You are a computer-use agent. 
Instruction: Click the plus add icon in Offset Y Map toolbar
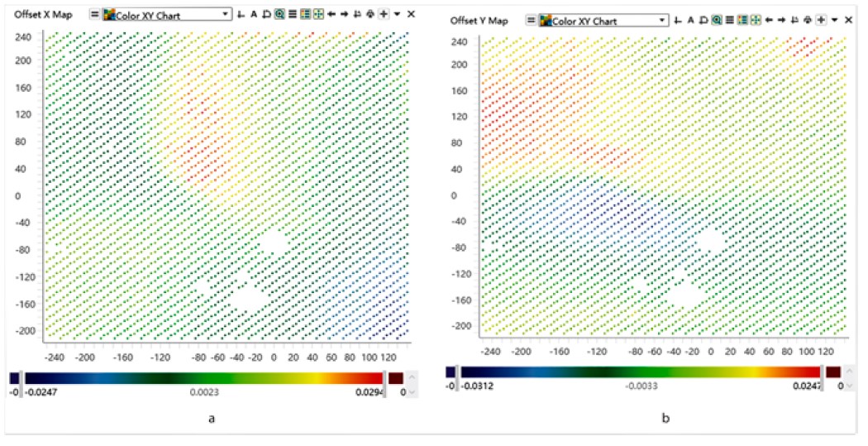pyautogui.click(x=821, y=20)
